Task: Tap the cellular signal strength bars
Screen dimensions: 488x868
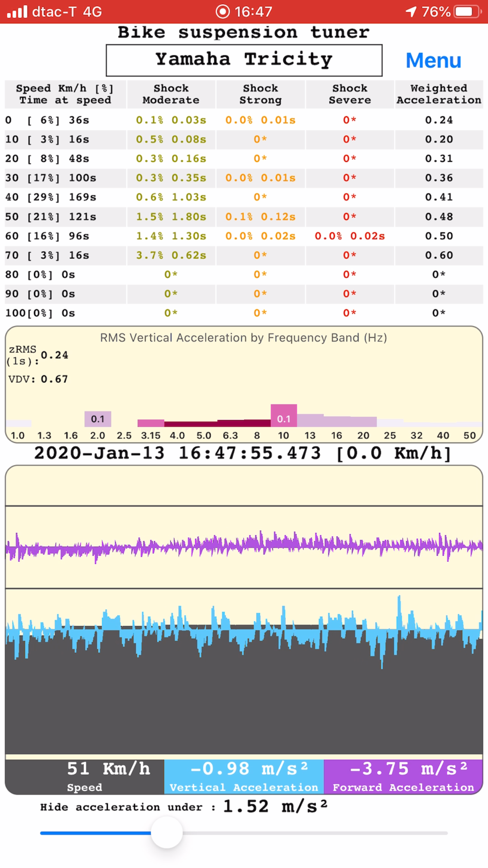Action: tap(17, 11)
